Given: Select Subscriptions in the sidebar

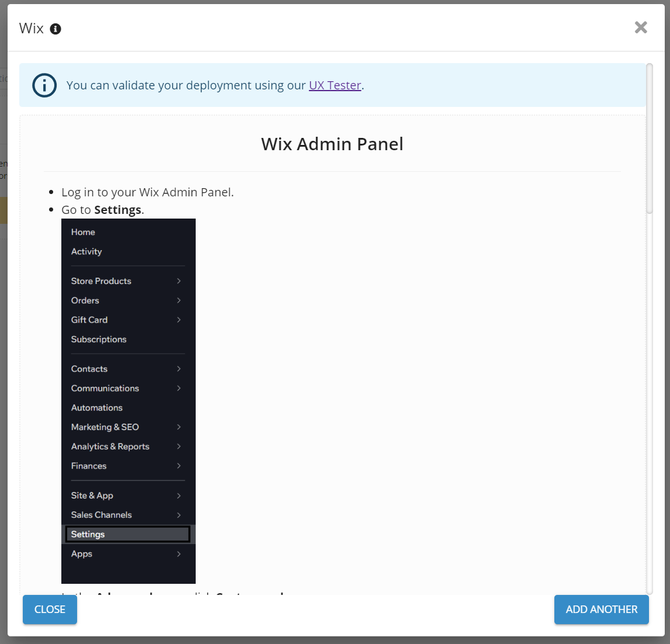Looking at the screenshot, I should 99,340.
